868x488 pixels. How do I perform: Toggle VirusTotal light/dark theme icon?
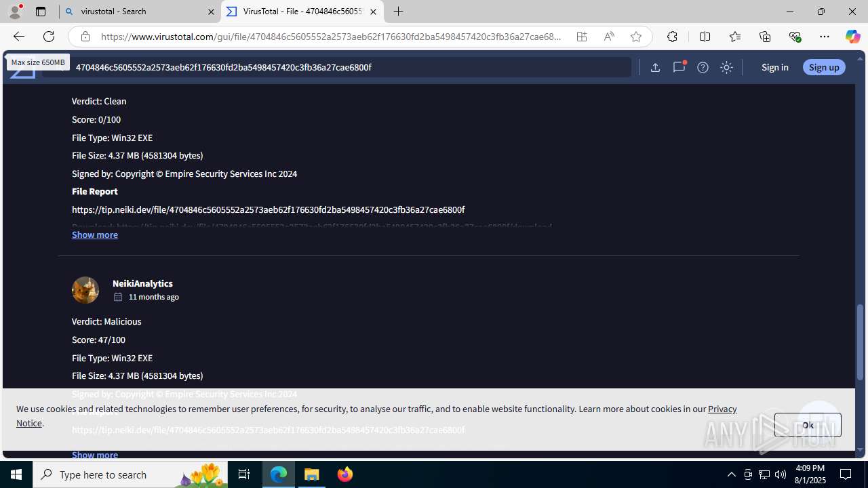[x=726, y=67]
